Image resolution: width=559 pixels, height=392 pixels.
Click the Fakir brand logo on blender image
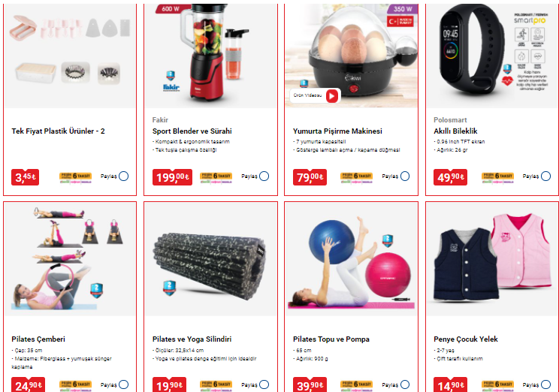(x=171, y=87)
